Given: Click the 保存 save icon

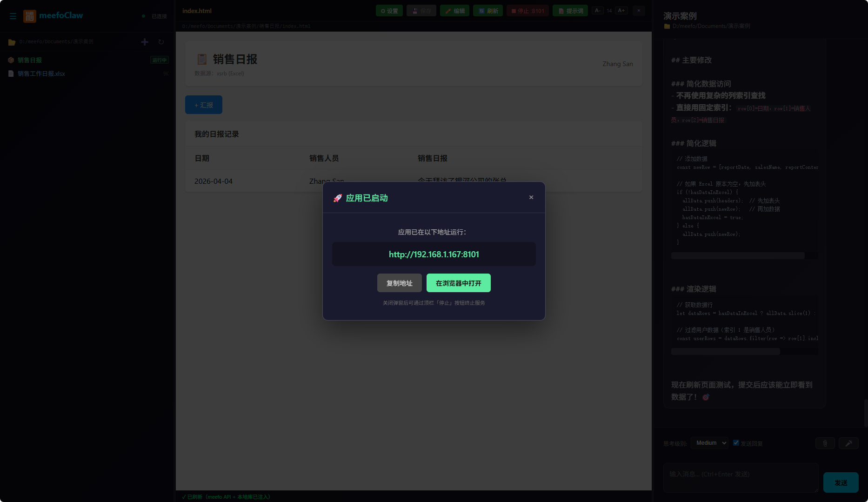Looking at the screenshot, I should click(421, 10).
